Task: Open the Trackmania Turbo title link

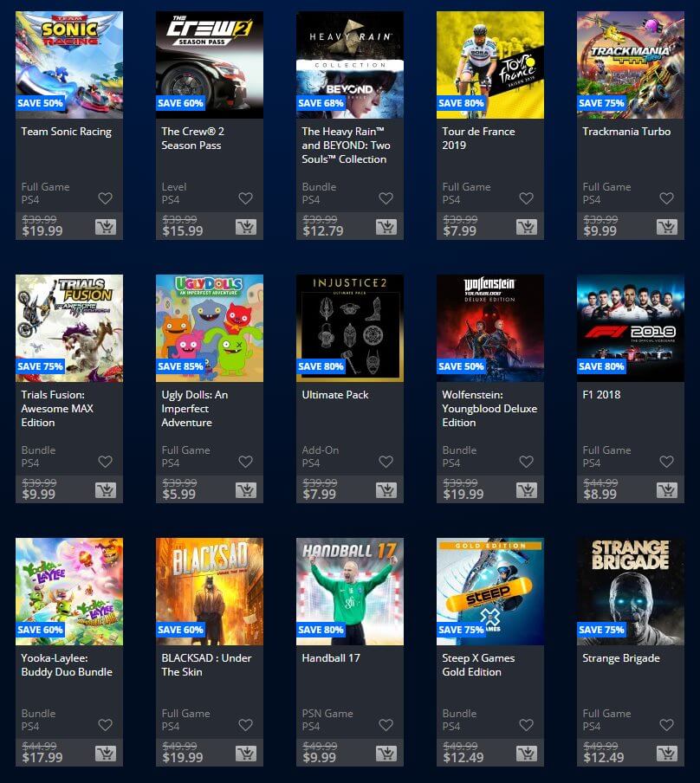Action: click(626, 132)
